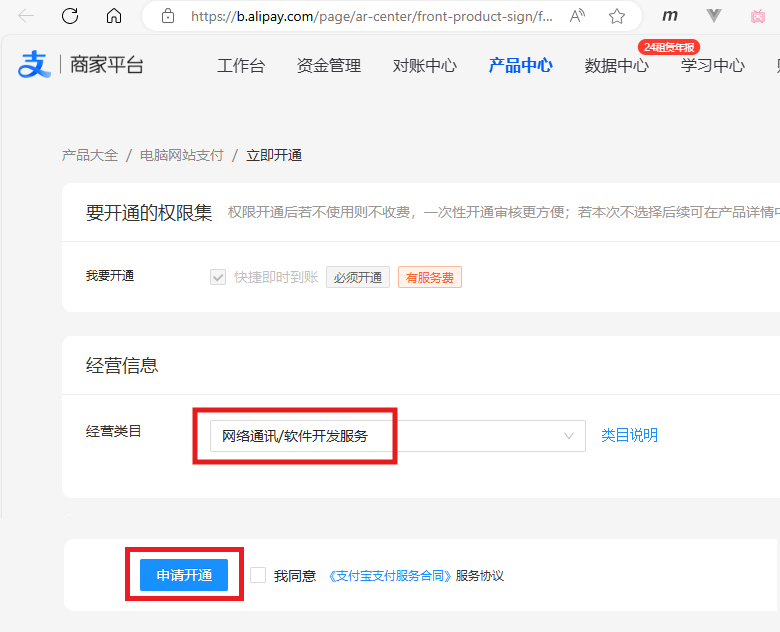The image size is (780, 632).
Task: Go to browser home page icon
Action: click(x=114, y=16)
